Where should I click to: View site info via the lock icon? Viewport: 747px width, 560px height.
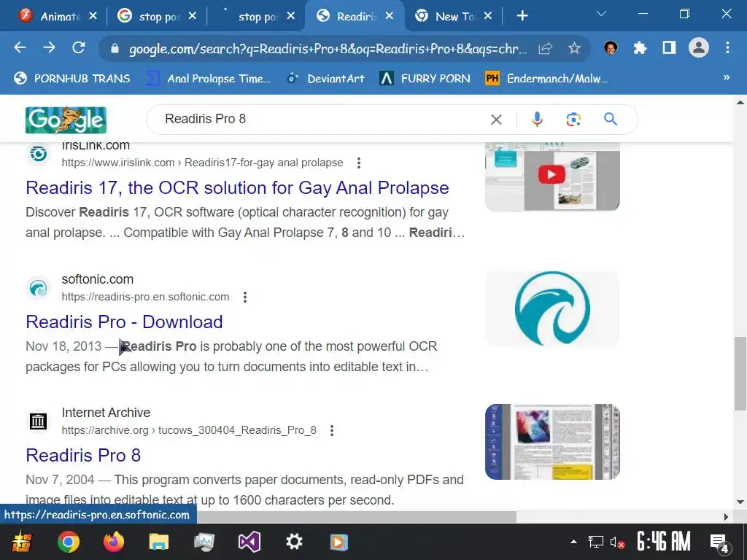click(115, 49)
